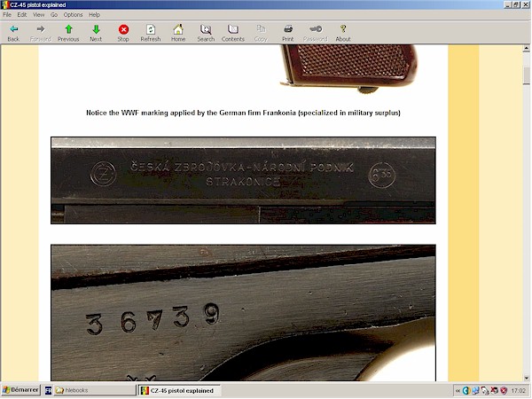Viewport: 532px width, 399px height.
Task: Select the CZ-45 pistol explained taskbar button
Action: [x=180, y=390]
